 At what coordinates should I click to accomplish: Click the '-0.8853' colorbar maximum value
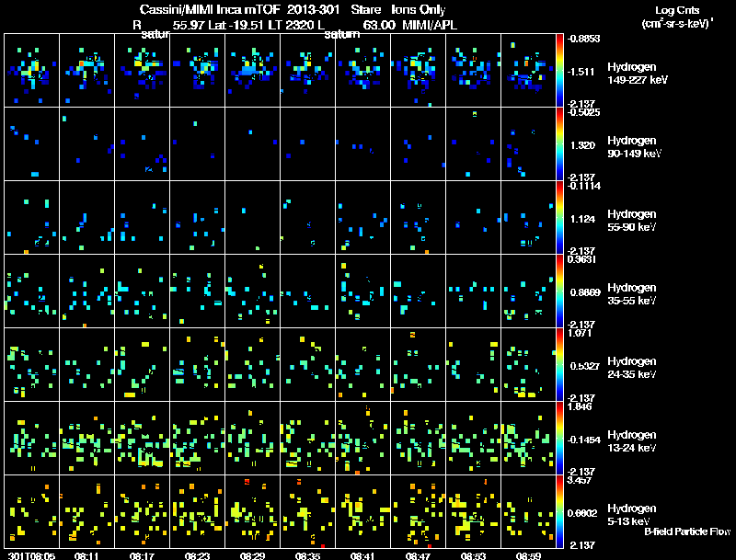[x=583, y=39]
